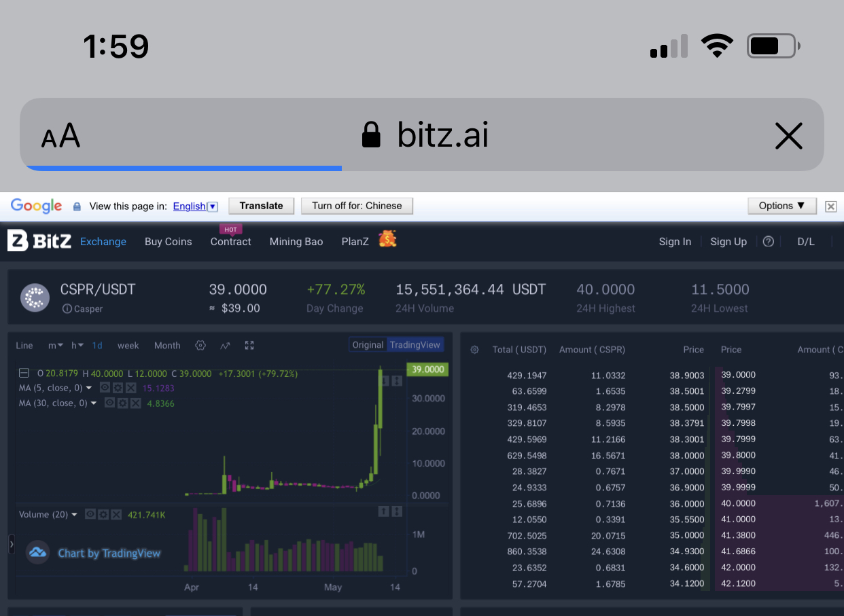Collapse the chart legend minus box
This screenshot has width=844, height=616.
pos(24,374)
